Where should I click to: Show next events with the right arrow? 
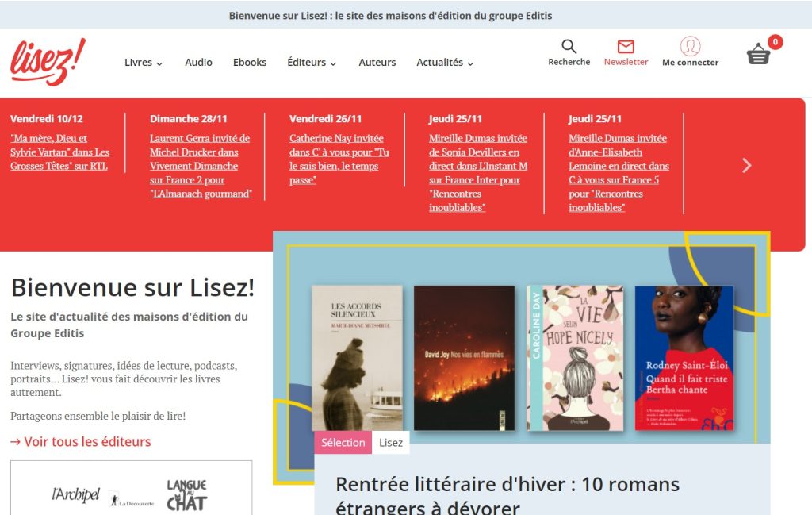746,165
